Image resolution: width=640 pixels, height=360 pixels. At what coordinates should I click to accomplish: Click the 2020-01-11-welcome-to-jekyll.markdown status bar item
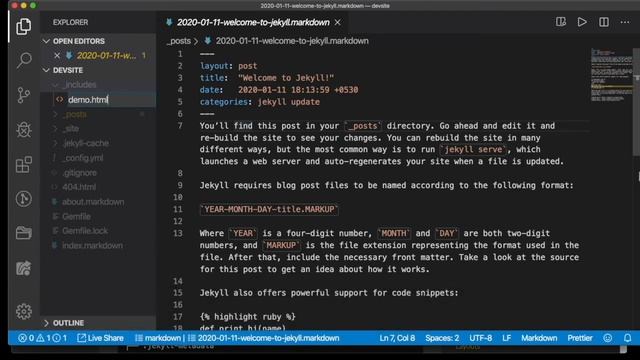click(264, 338)
